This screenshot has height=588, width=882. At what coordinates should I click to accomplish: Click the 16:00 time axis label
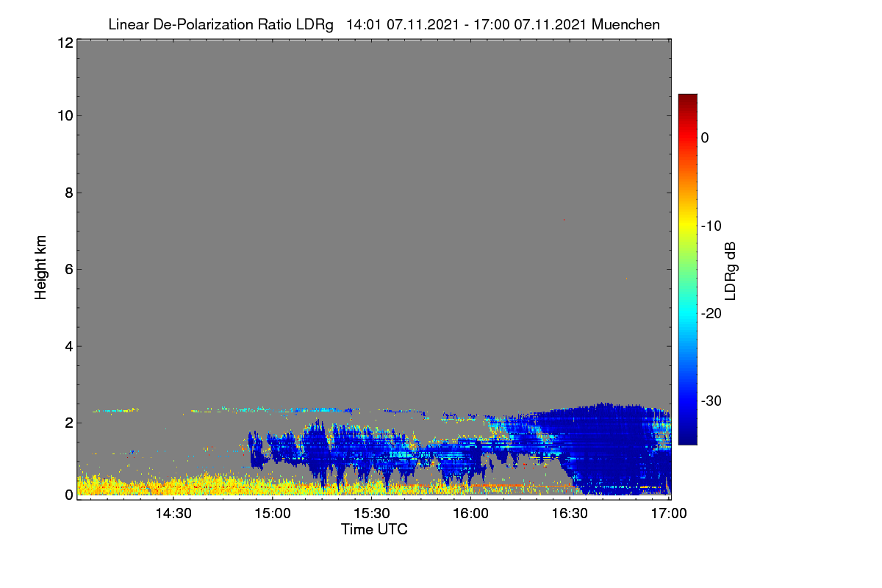click(471, 513)
